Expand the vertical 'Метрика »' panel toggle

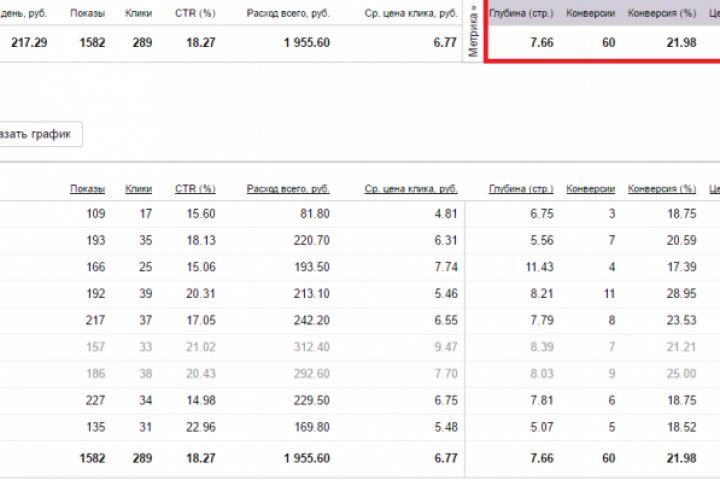(473, 31)
